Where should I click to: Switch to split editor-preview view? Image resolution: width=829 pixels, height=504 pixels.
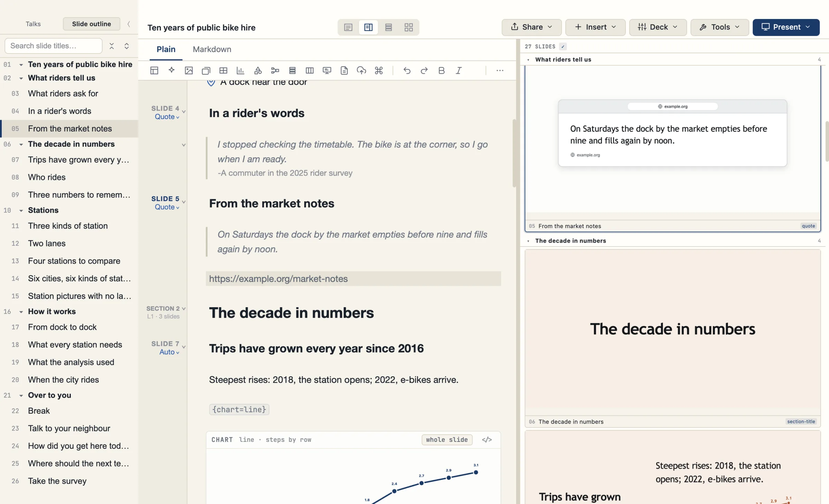point(368,27)
